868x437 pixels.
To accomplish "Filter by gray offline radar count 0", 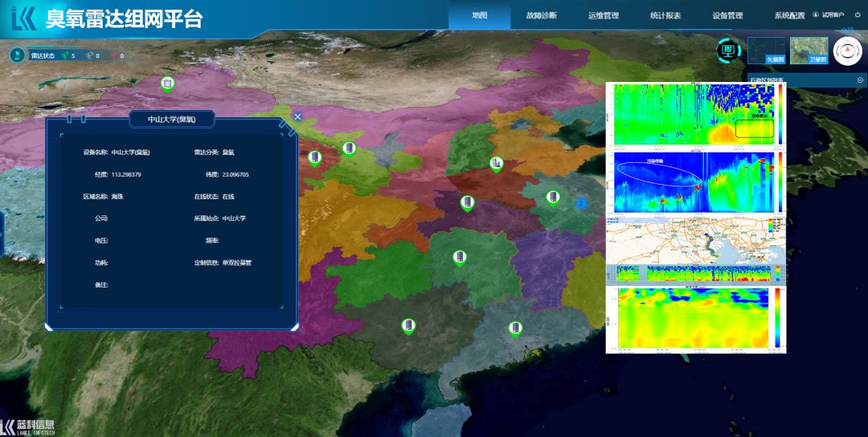I will pyautogui.click(x=92, y=56).
